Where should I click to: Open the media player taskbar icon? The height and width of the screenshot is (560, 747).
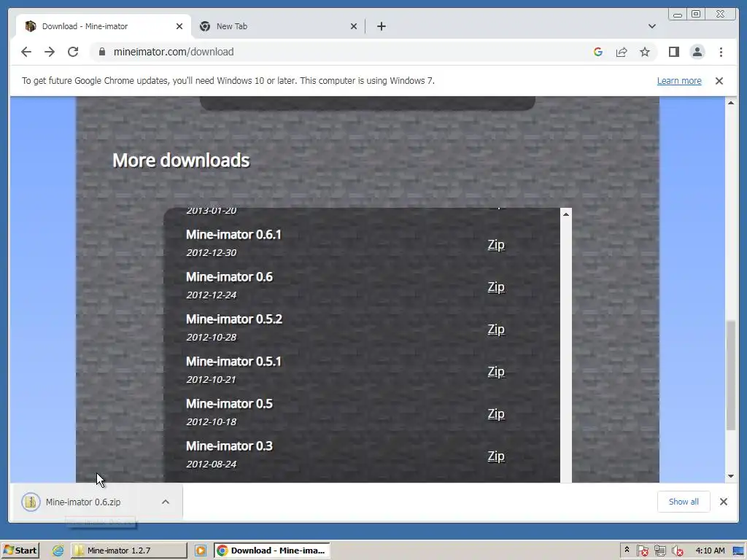click(201, 551)
